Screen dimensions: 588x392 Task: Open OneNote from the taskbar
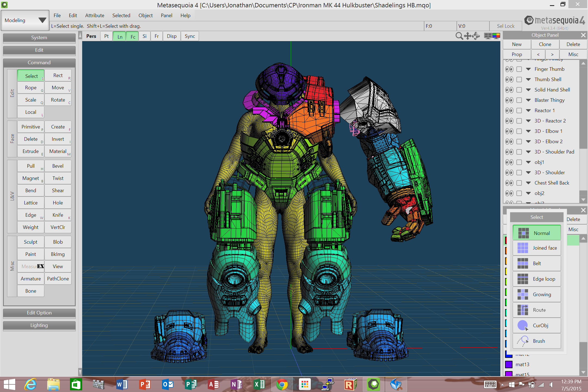(x=236, y=384)
